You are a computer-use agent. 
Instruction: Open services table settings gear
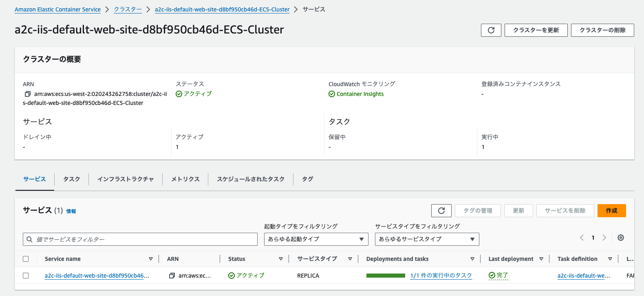(621, 238)
